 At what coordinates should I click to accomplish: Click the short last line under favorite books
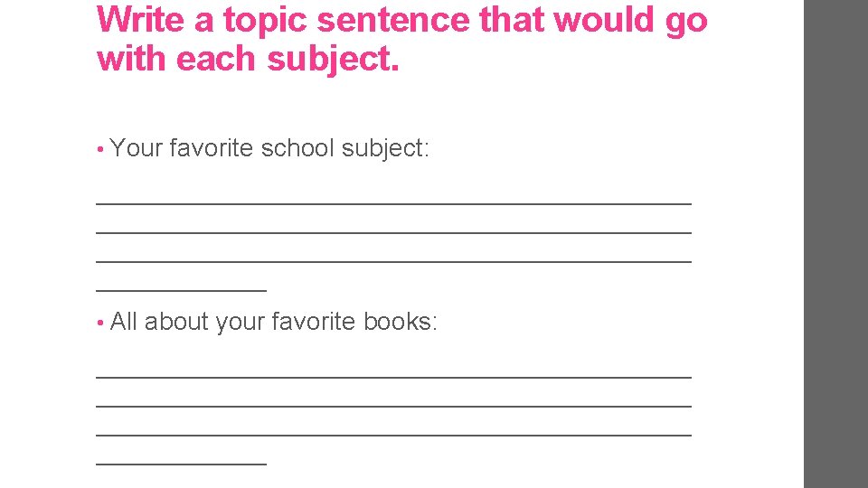(181, 464)
